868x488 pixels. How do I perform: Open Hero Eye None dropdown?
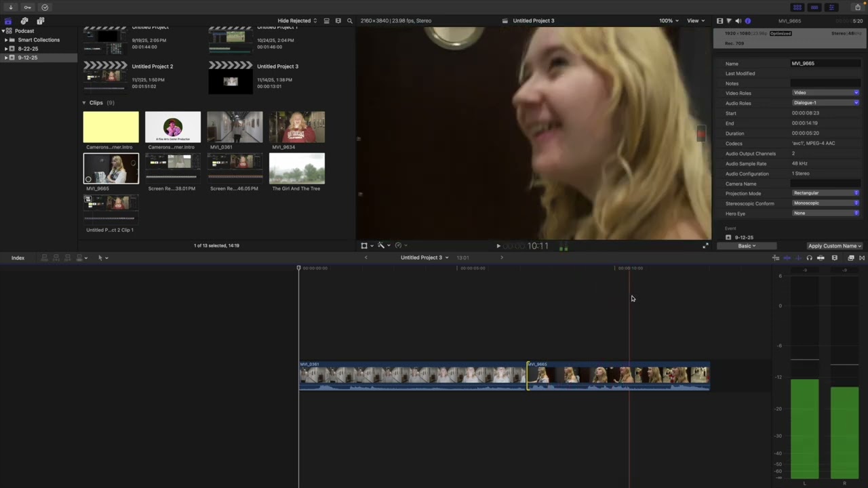825,213
